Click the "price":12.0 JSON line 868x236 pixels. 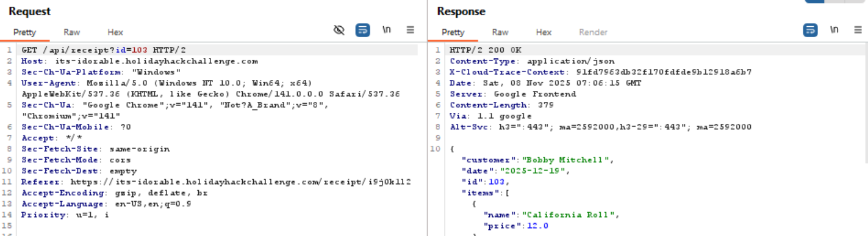[x=517, y=226]
